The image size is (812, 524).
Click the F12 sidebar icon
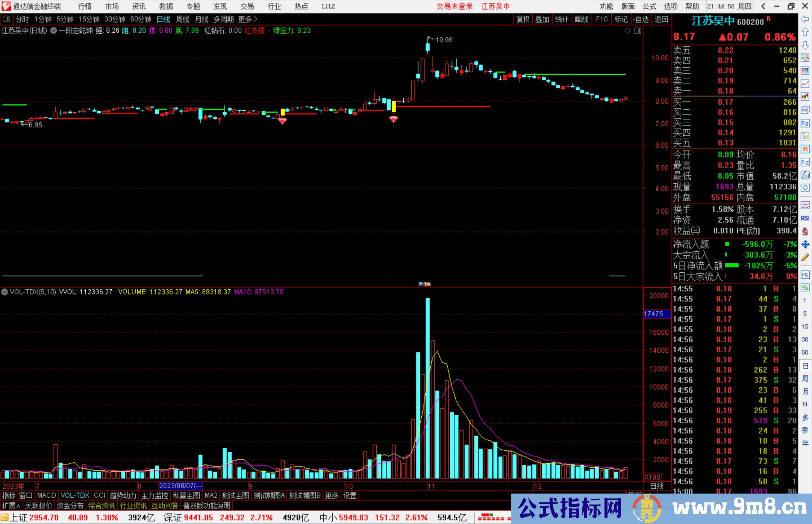(x=805, y=162)
